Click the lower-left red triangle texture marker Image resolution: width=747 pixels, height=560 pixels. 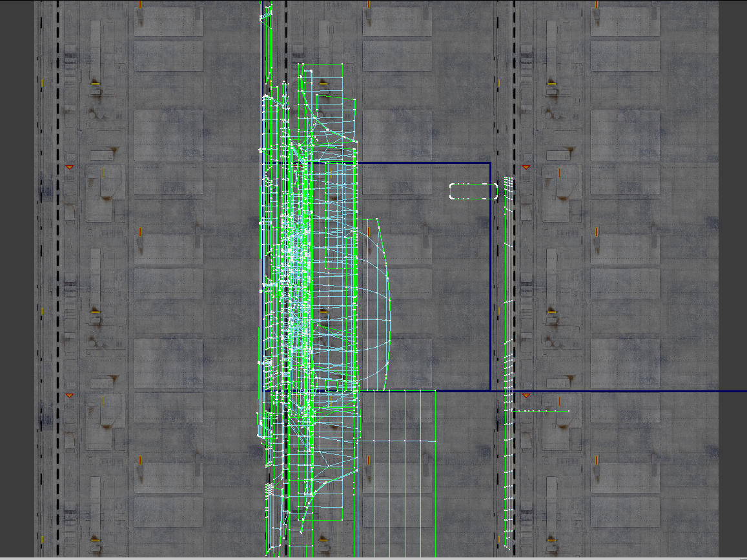tap(70, 395)
